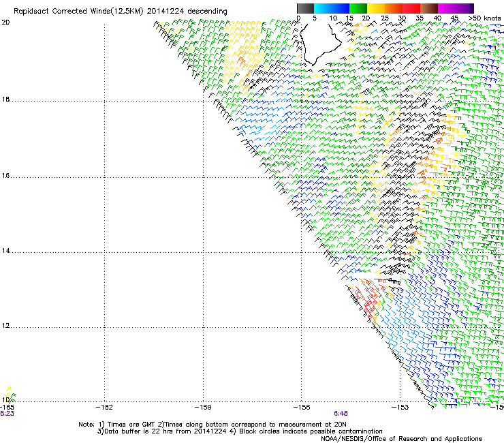Click the date '20141224 descending' in title
The height and width of the screenshot is (443, 504).
[187, 12]
